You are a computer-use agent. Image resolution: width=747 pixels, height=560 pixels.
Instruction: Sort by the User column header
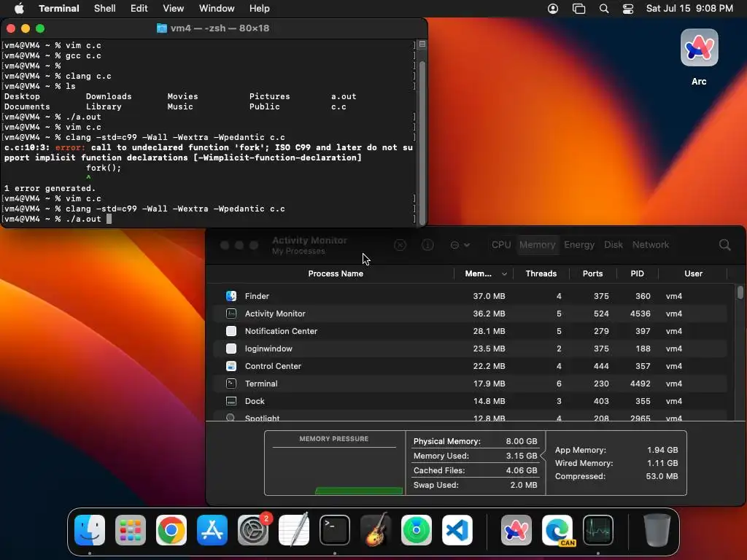[x=693, y=274]
